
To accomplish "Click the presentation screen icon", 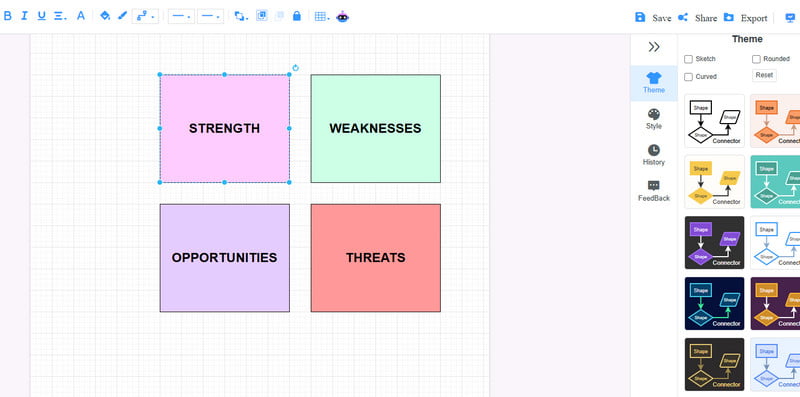I will (790, 17).
